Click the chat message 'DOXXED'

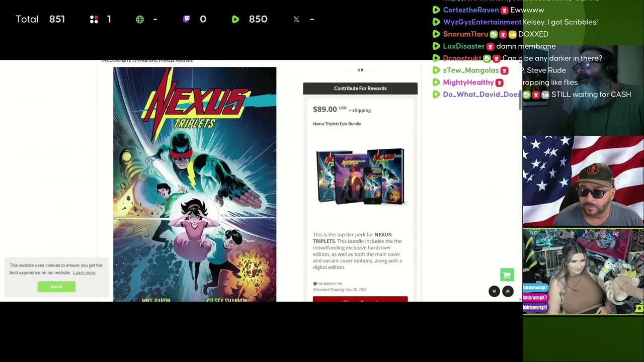(x=533, y=34)
